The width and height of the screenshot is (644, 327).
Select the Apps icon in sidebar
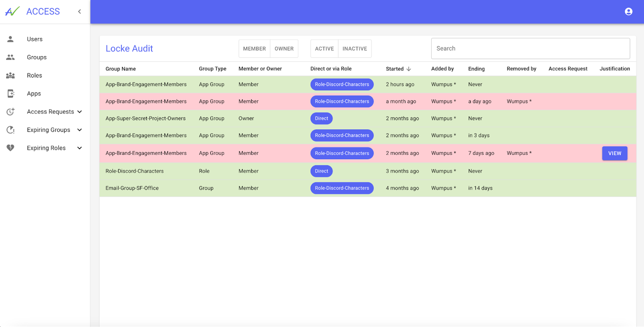pos(11,93)
